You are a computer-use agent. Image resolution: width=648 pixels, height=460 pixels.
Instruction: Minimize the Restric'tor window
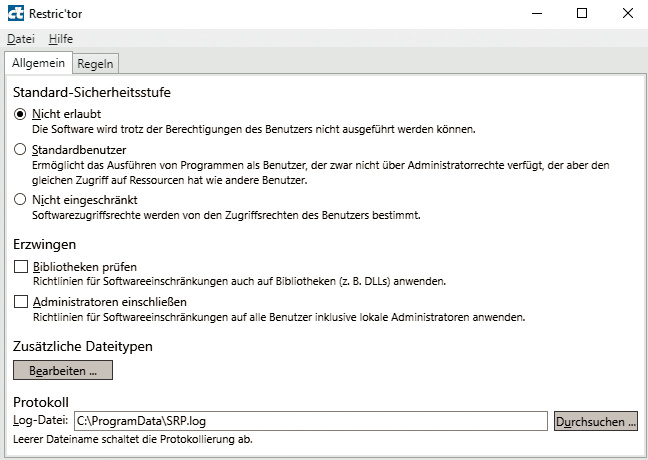[x=532, y=14]
